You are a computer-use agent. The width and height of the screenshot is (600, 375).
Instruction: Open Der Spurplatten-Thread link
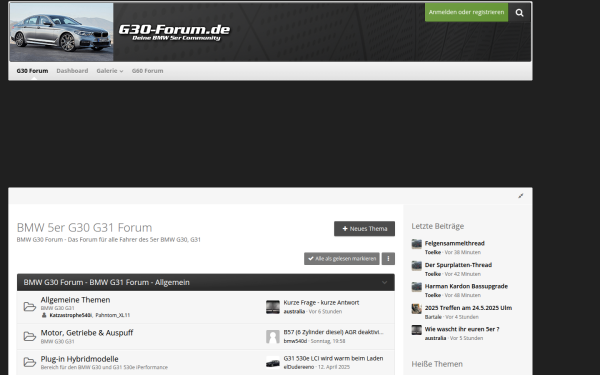coord(458,265)
